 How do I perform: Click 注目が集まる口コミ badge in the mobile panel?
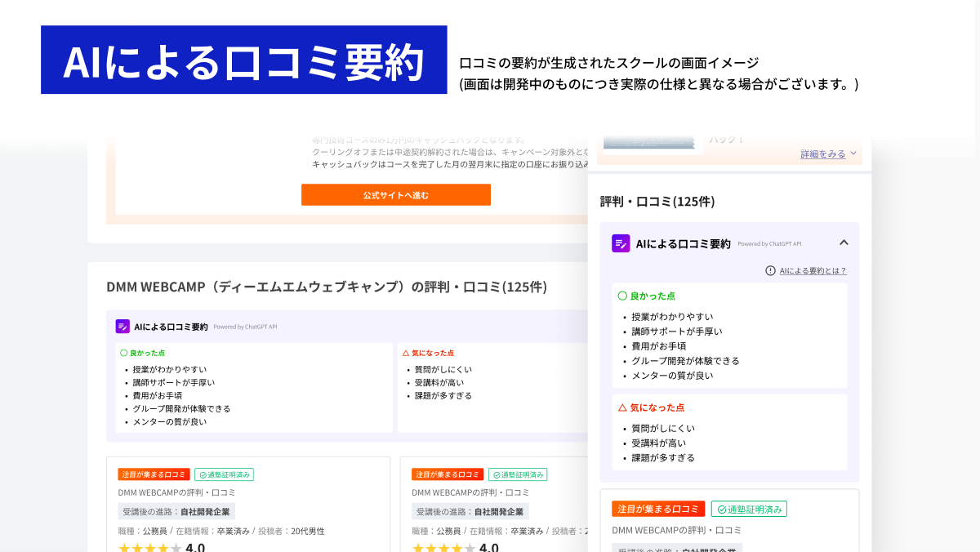tap(658, 509)
